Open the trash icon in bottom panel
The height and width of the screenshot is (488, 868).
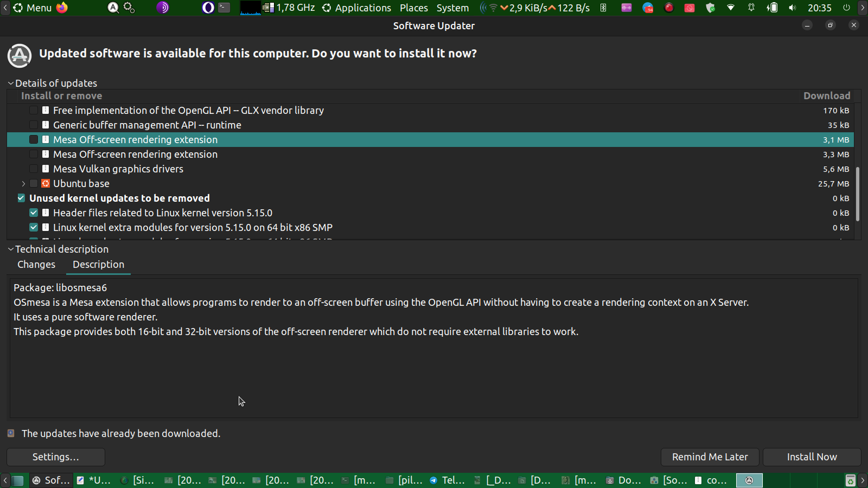click(850, 480)
